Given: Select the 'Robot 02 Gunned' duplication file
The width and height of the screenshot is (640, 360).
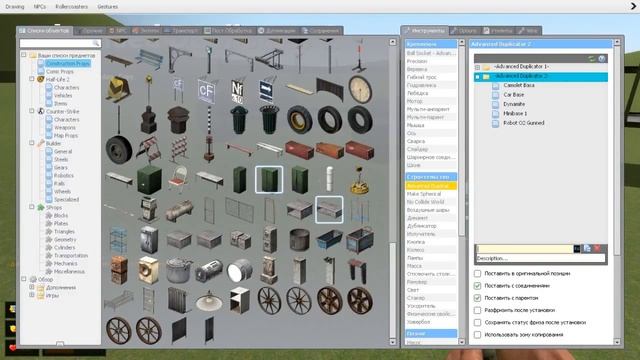Looking at the screenshot, I should pyautogui.click(x=524, y=123).
